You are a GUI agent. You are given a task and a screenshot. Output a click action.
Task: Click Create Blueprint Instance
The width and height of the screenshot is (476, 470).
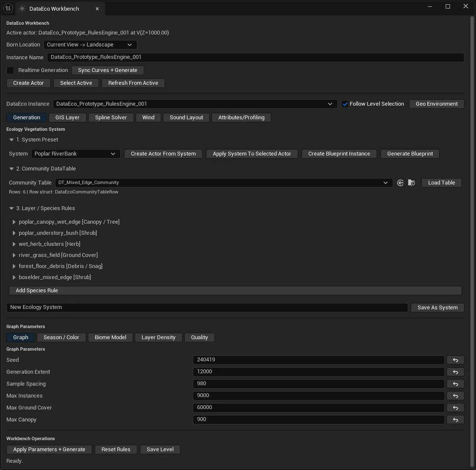pyautogui.click(x=339, y=154)
